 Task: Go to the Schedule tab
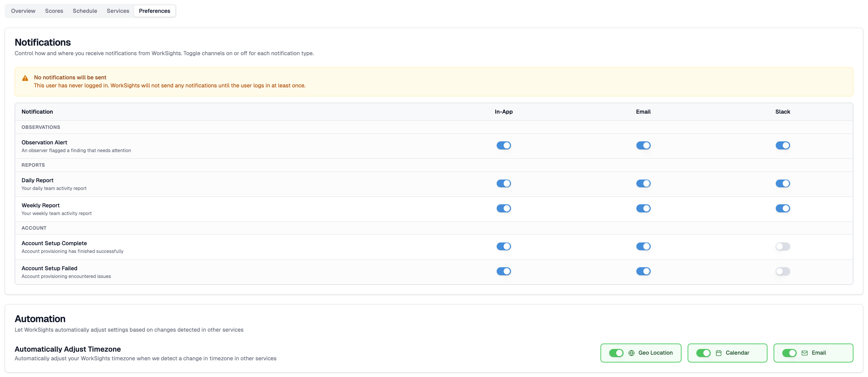click(x=84, y=11)
